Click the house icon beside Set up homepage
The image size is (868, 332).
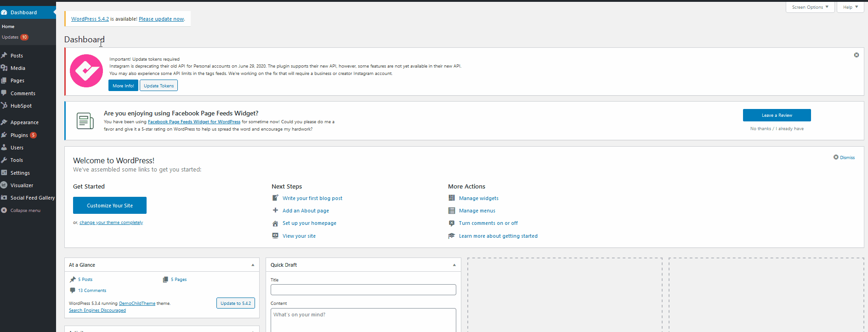(x=275, y=223)
